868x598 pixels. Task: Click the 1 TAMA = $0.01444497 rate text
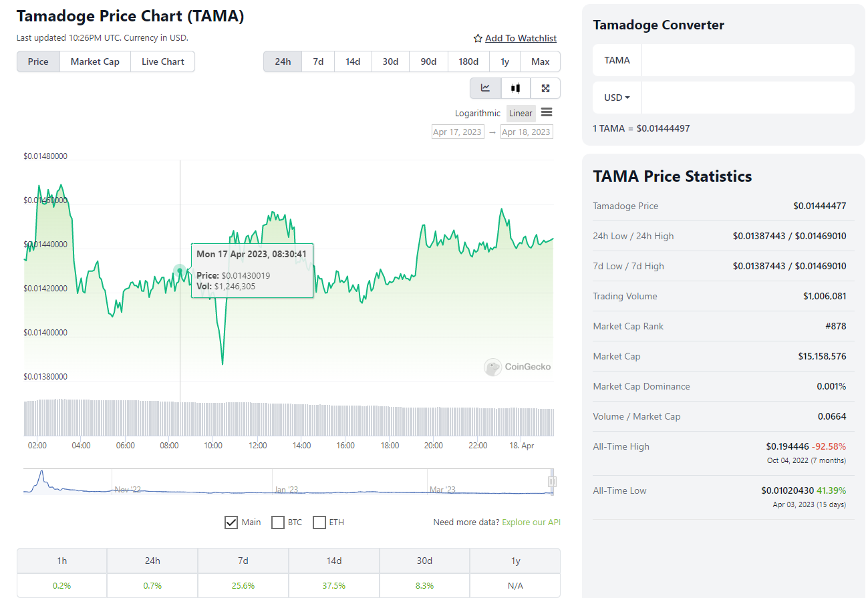pyautogui.click(x=641, y=128)
